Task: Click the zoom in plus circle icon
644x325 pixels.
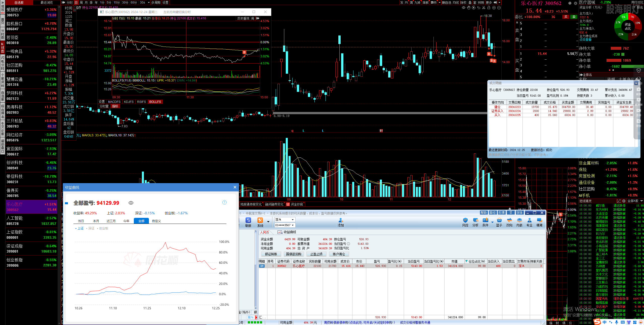Action: [494, 8]
